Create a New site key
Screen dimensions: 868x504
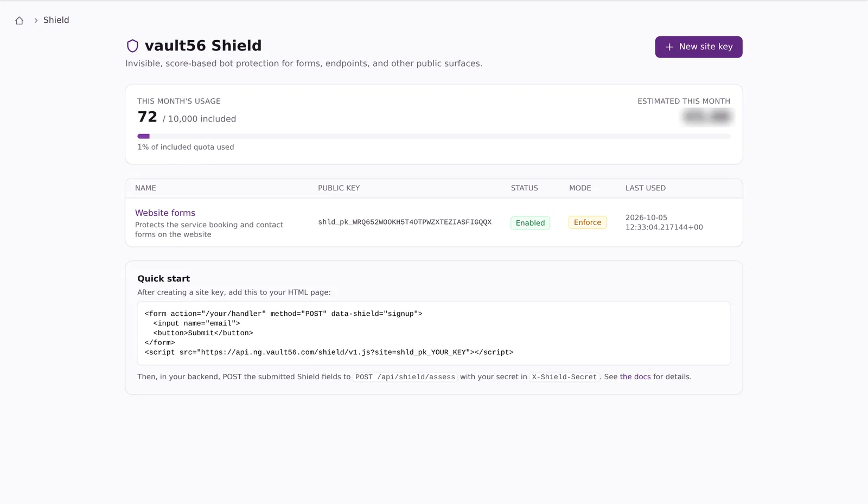(699, 47)
